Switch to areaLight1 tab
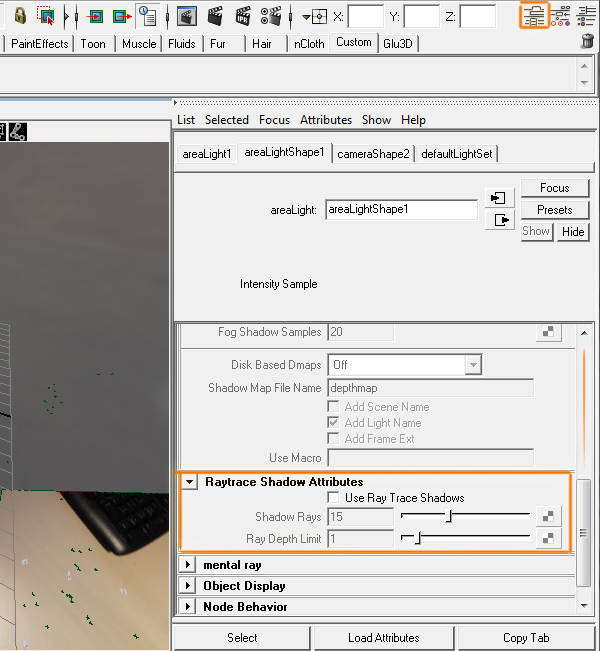600x651 pixels. click(x=206, y=154)
